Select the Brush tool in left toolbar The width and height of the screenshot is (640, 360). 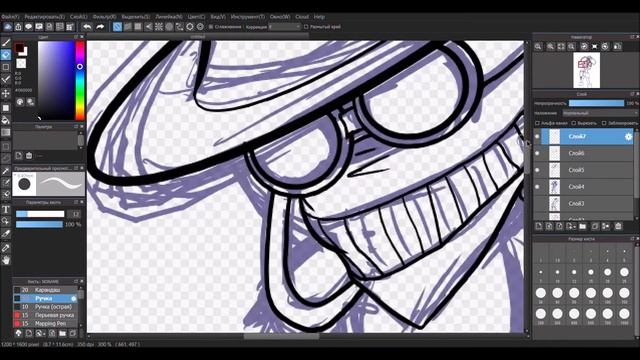[x=6, y=43]
